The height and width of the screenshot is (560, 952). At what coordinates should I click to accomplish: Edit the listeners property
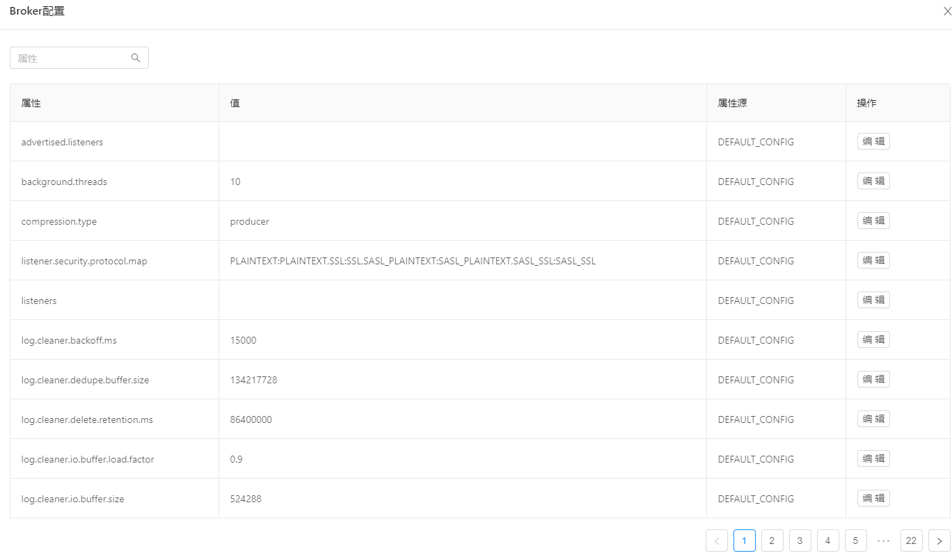point(873,300)
